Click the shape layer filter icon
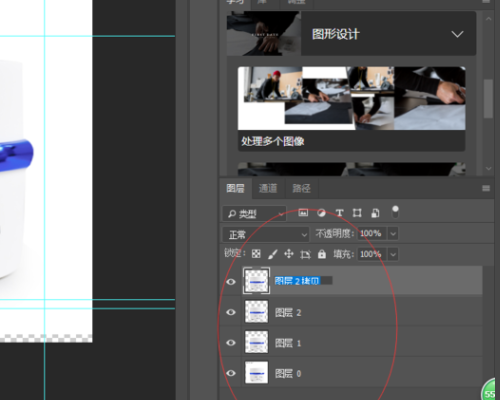The width and height of the screenshot is (500, 400). 357,213
